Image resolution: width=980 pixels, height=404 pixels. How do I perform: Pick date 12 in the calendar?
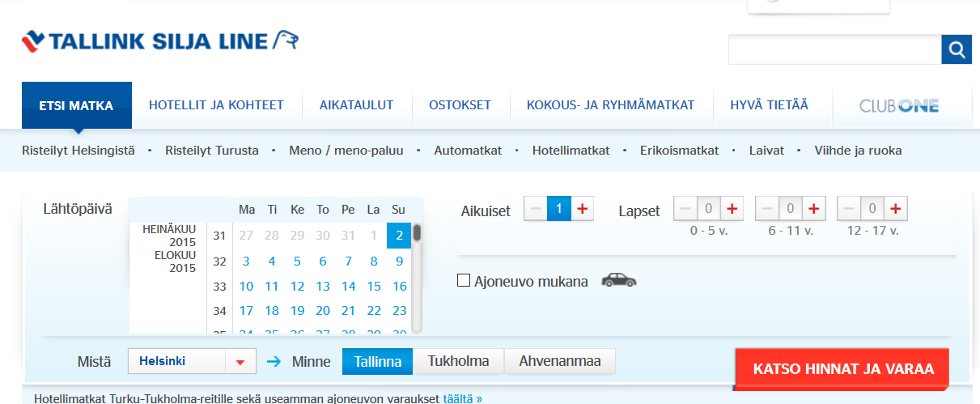point(297,287)
